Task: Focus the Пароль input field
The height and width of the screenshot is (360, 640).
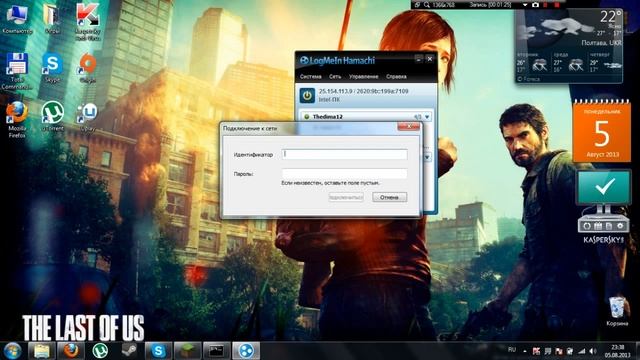Action: click(344, 173)
